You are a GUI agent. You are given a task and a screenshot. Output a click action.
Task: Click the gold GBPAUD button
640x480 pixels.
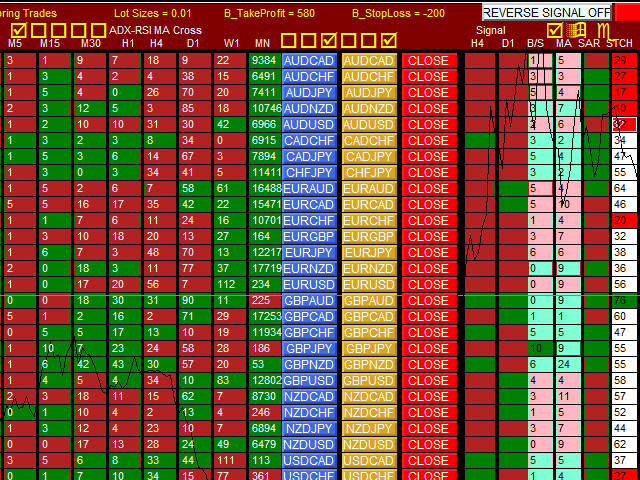click(x=369, y=300)
